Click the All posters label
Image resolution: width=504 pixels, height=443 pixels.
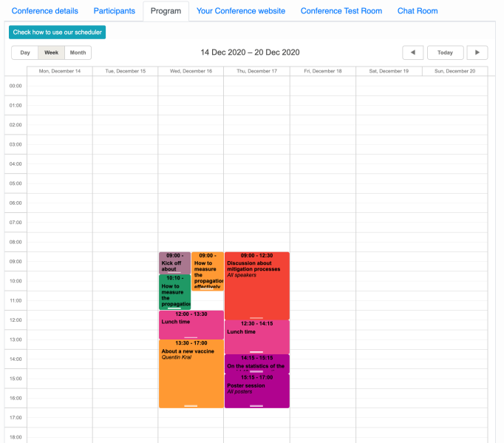239,391
